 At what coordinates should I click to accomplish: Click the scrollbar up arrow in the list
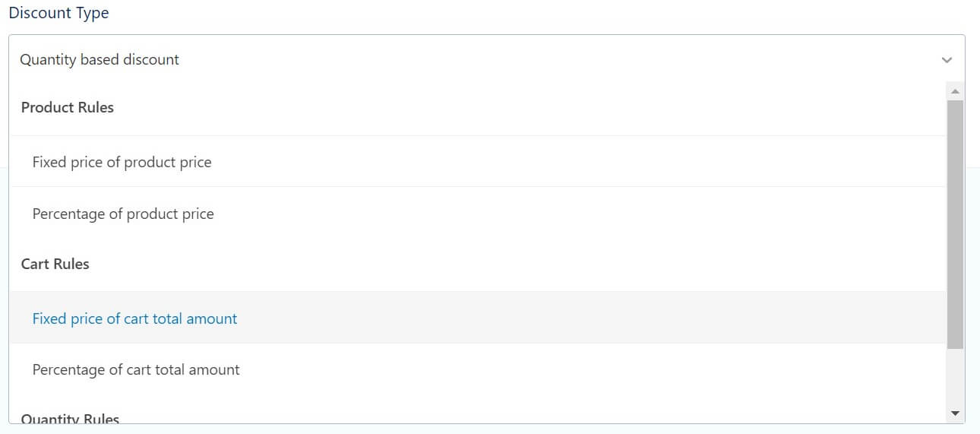click(955, 91)
